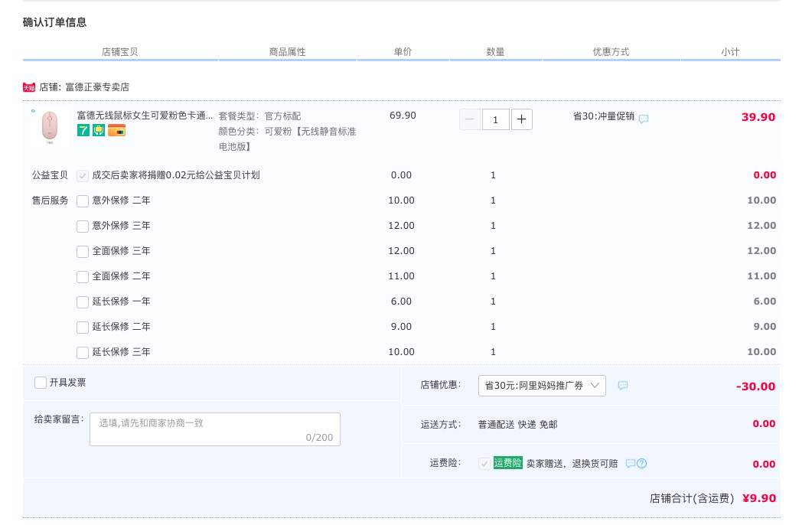Click the store total ¥9.90

759,498
